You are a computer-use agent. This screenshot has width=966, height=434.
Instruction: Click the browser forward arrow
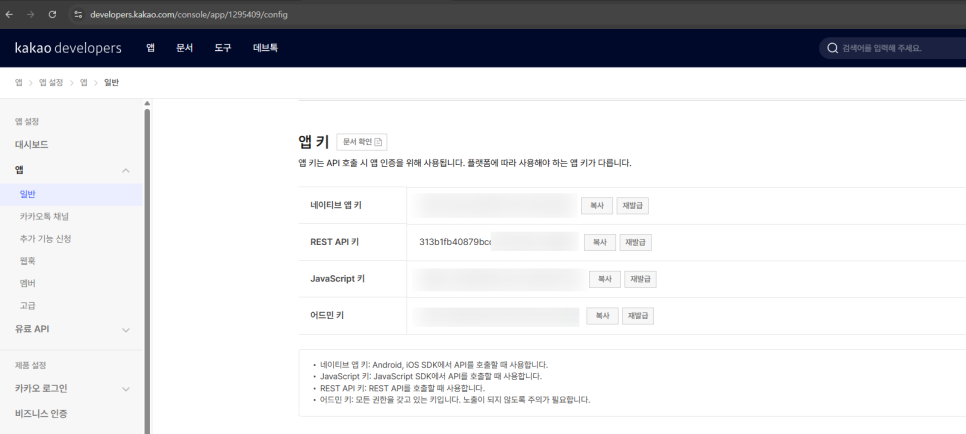pos(31,14)
